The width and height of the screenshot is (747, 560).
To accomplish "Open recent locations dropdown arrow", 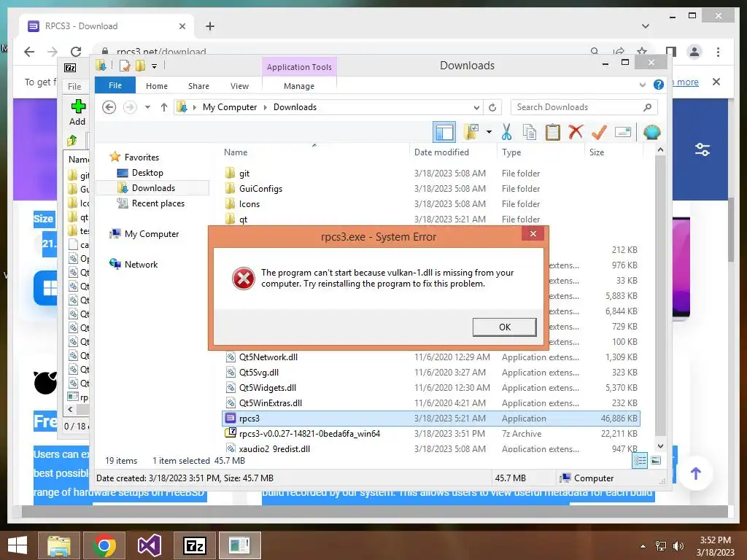I will (x=147, y=107).
